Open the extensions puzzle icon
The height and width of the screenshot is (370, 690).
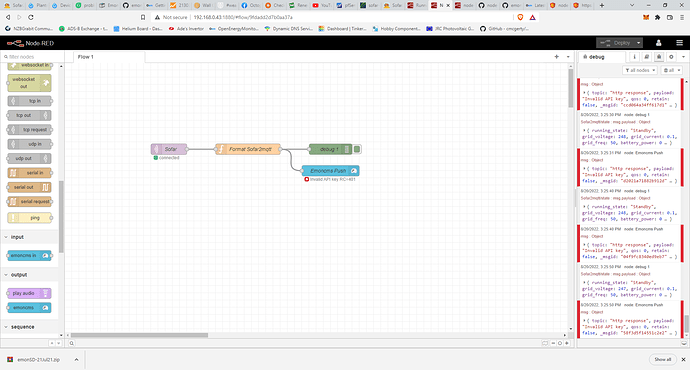pos(657,17)
